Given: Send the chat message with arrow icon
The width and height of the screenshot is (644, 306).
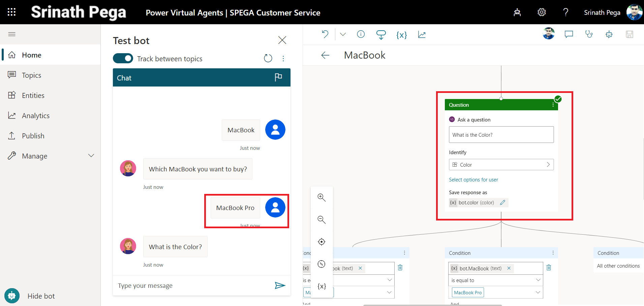Looking at the screenshot, I should [x=280, y=285].
